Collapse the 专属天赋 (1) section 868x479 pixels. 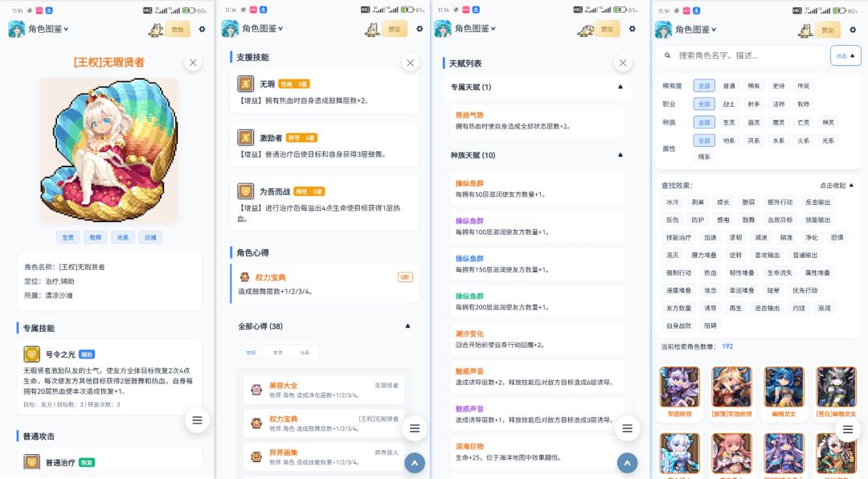[537, 87]
